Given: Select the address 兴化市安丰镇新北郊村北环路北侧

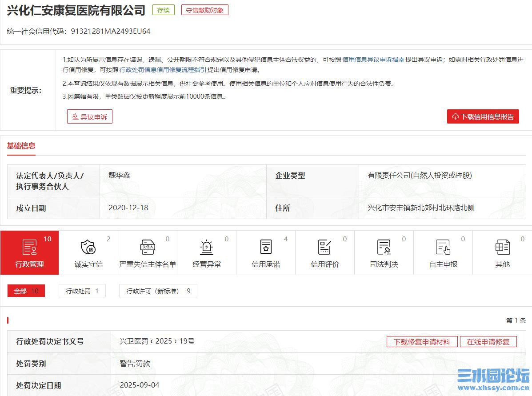Looking at the screenshot, I should click(x=421, y=208).
